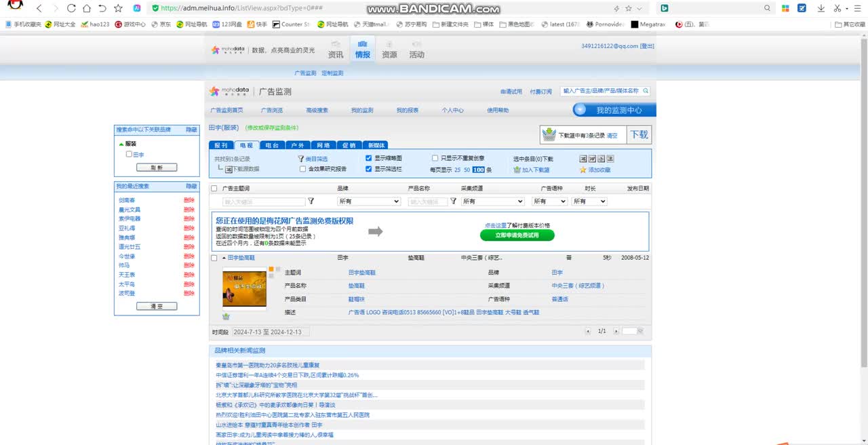
Task: Click 清空 link in download basket
Action: 612,136
